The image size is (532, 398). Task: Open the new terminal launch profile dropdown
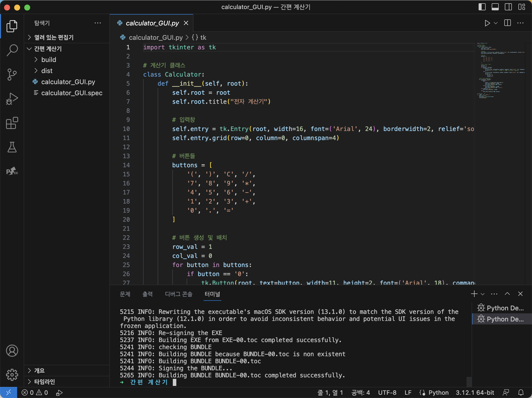483,294
